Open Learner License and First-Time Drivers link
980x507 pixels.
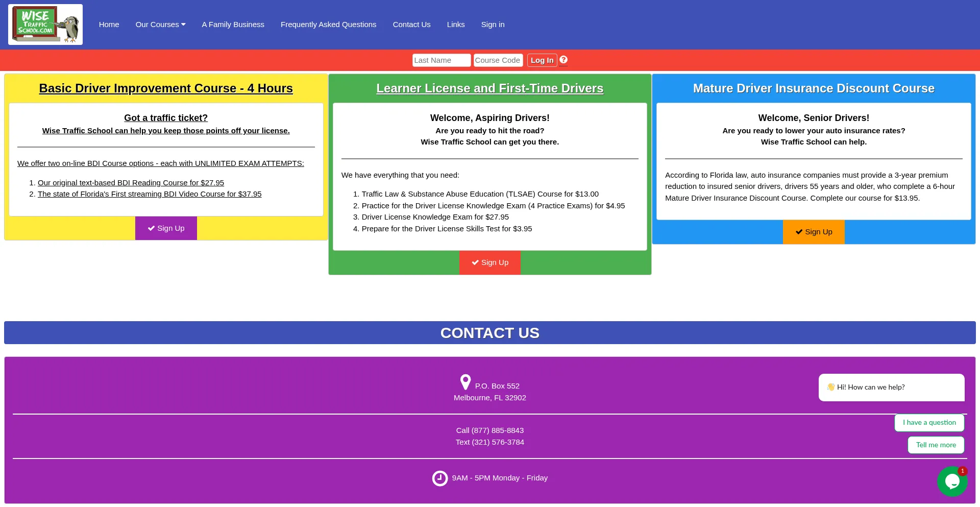point(490,88)
